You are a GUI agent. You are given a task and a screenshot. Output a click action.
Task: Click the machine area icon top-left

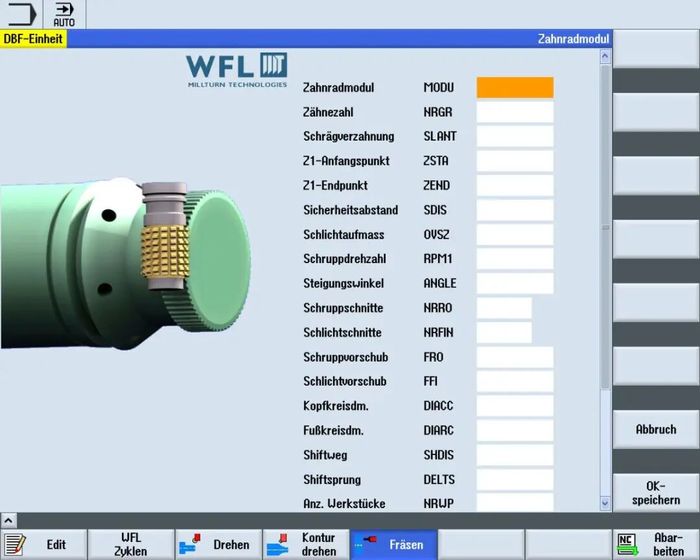(x=21, y=14)
